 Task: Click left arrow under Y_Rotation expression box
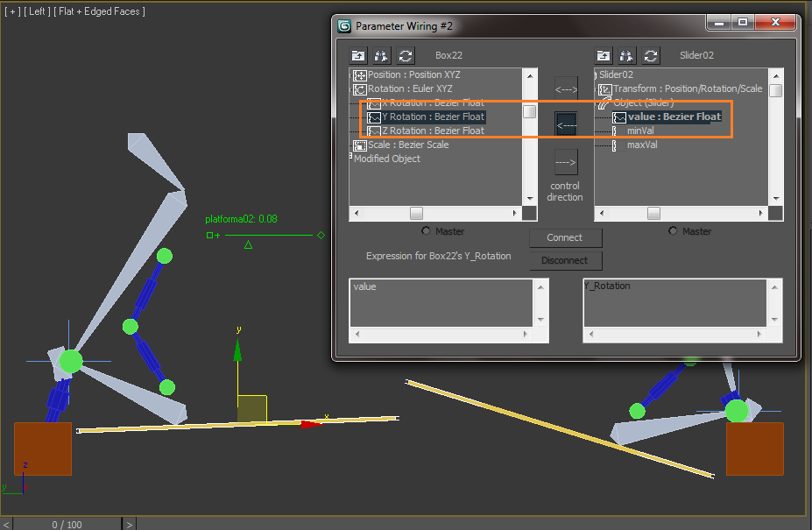pyautogui.click(x=591, y=335)
